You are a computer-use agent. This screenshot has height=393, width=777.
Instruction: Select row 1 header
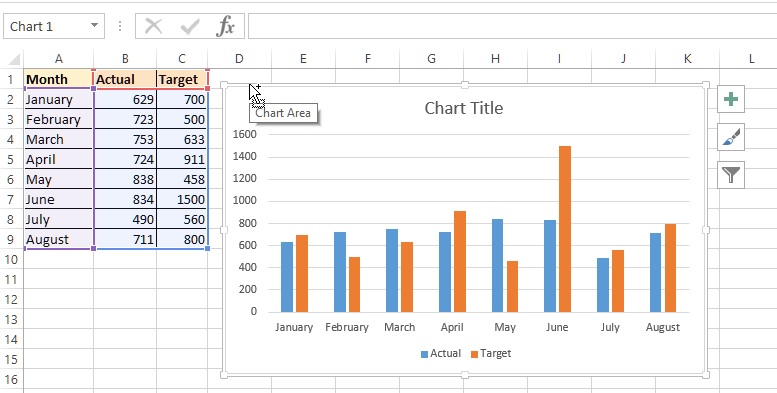tap(11, 79)
